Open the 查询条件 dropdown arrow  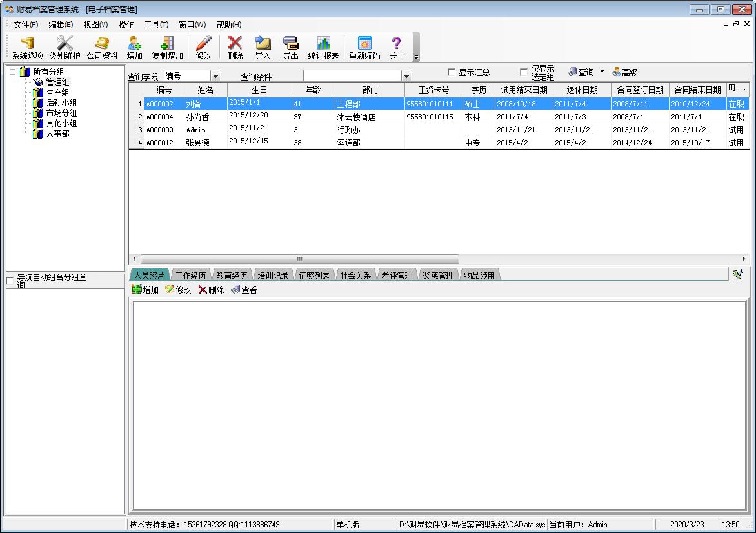[406, 75]
